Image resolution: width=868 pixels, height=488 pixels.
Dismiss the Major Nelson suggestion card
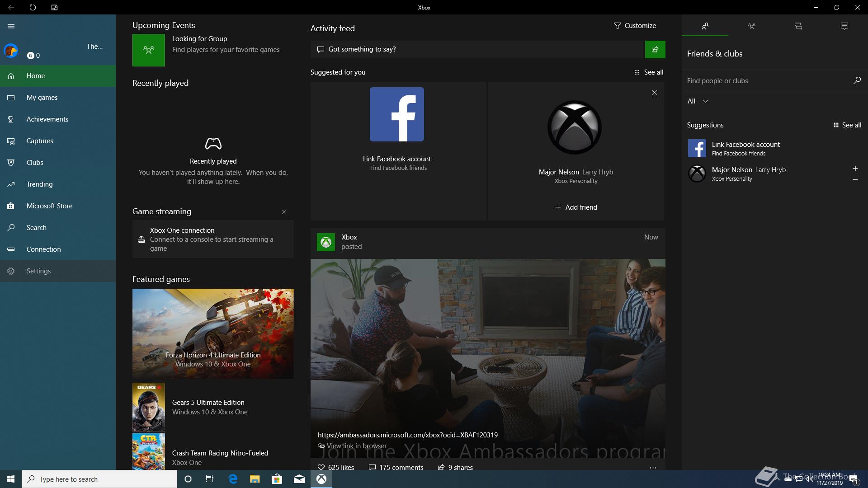tap(655, 93)
